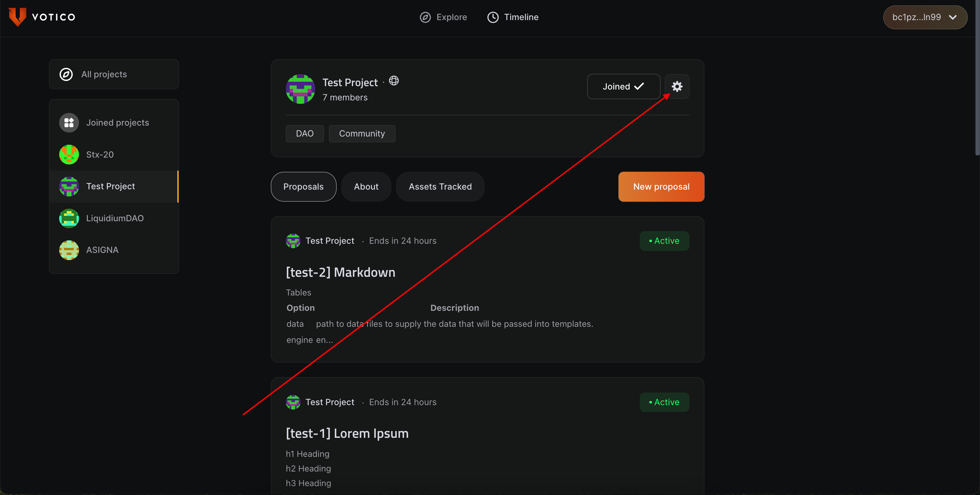Open the [test-2] Markdown proposal
This screenshot has width=980, height=495.
(x=341, y=272)
